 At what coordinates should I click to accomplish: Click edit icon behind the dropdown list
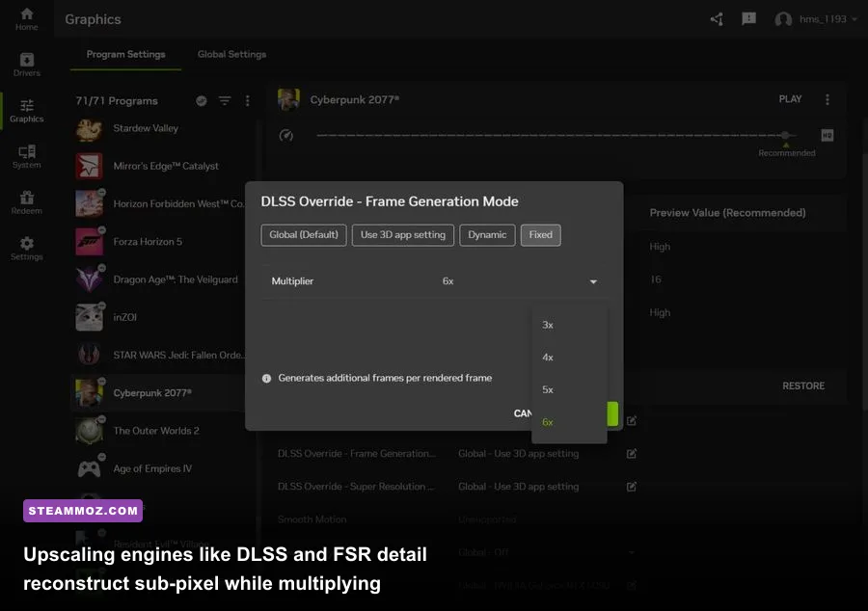coord(631,421)
